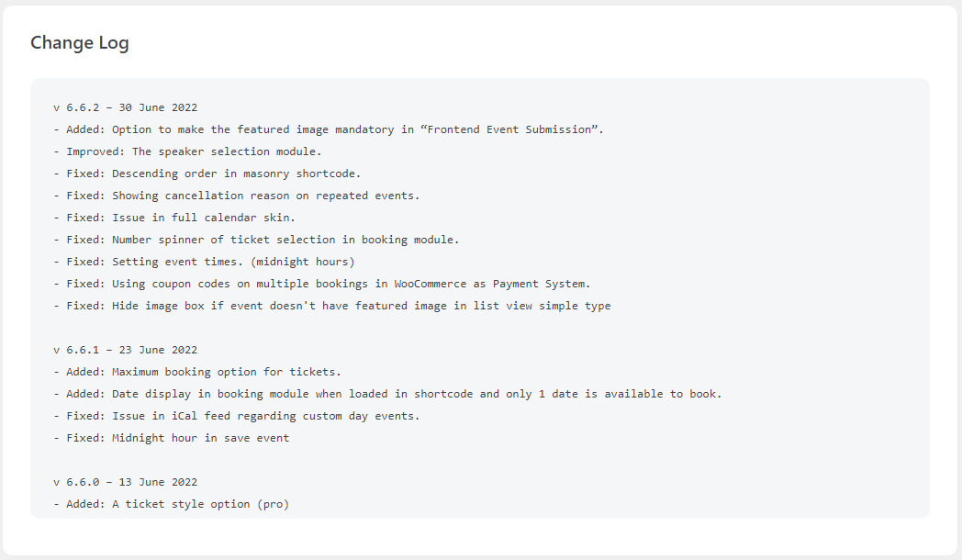Click the maximum booking option for tickets line
The height and width of the screenshot is (560, 962).
tap(197, 373)
